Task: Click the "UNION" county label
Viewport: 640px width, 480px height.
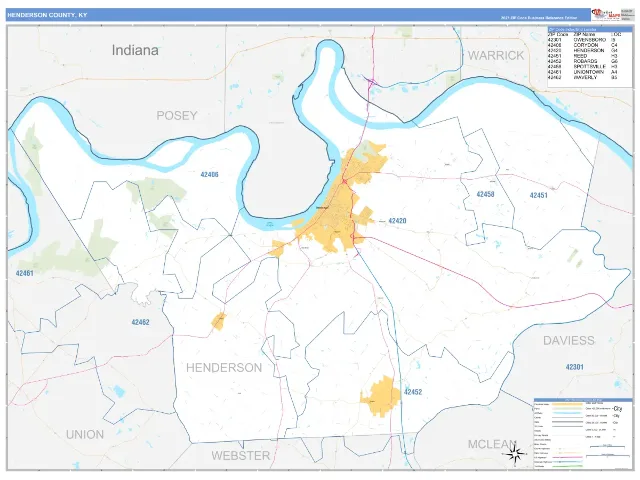Action: [x=85, y=435]
